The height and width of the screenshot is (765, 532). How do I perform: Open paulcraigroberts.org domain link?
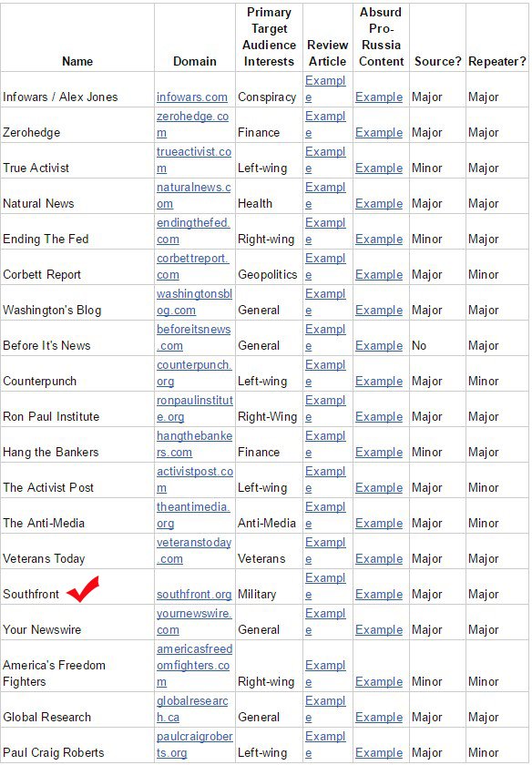(x=195, y=745)
